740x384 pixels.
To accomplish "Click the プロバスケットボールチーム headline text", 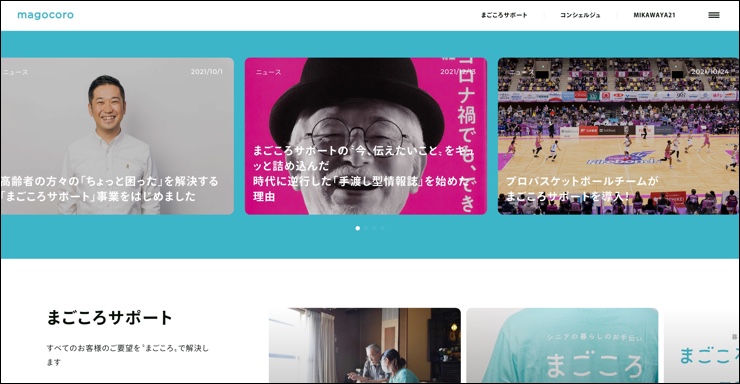I will (x=582, y=189).
